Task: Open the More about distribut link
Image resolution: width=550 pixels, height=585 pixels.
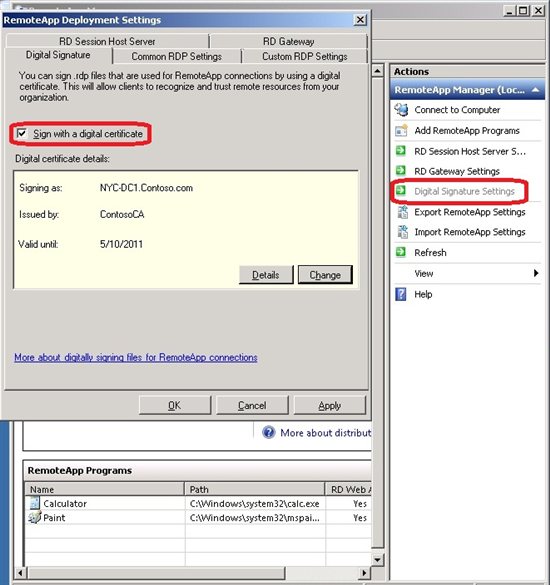Action: (x=326, y=433)
